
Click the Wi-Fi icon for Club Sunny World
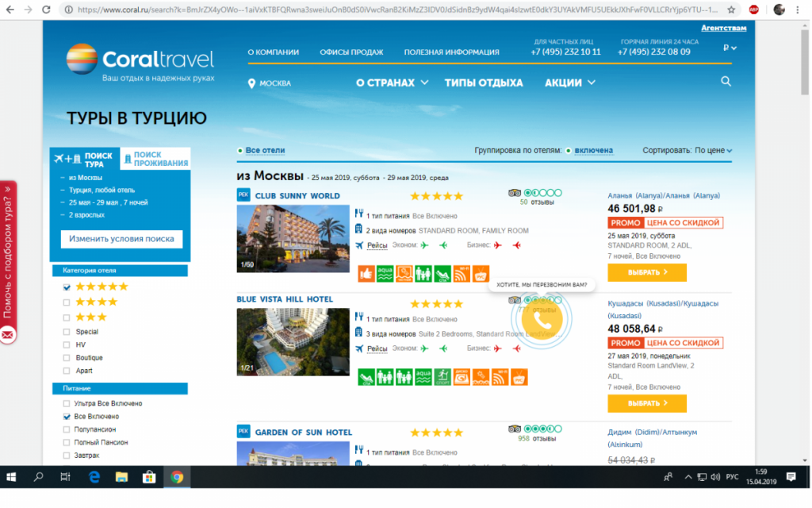(462, 273)
